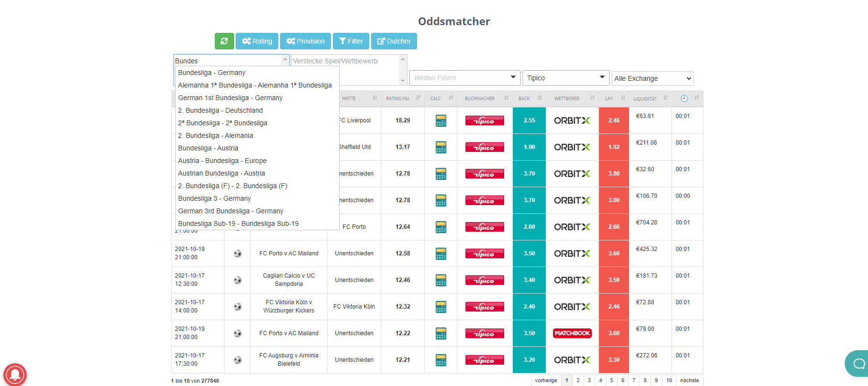Screen dimensions: 868x386
Task: Choose 2. Bundesliga (F) option
Action: tap(257, 186)
